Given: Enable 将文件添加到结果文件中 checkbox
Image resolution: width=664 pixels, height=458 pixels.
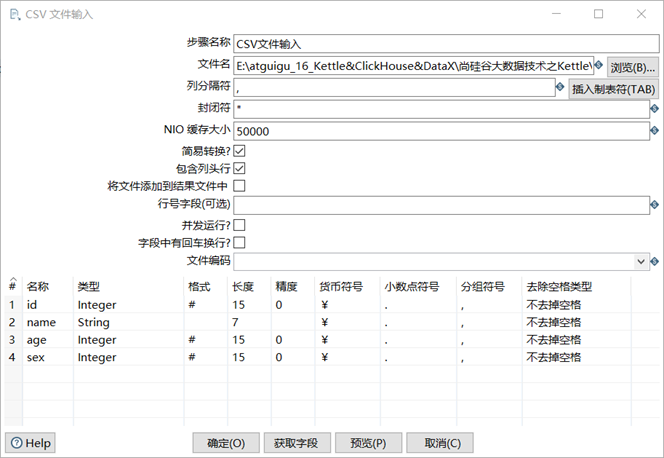Looking at the screenshot, I should (x=239, y=185).
